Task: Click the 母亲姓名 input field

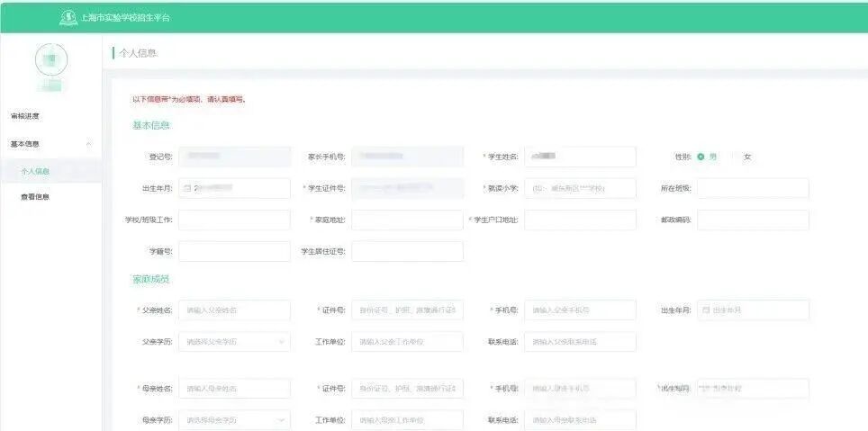Action: pyautogui.click(x=234, y=389)
